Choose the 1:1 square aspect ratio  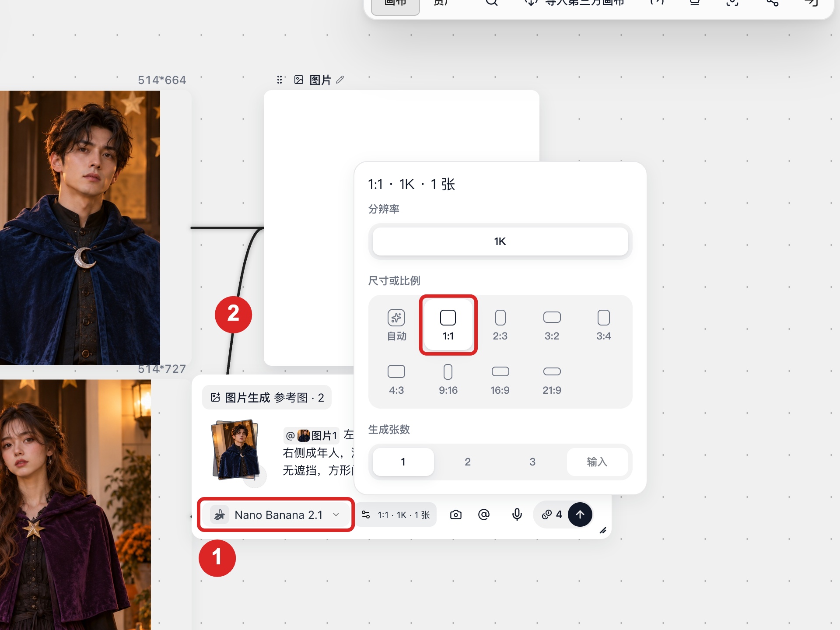tap(448, 325)
